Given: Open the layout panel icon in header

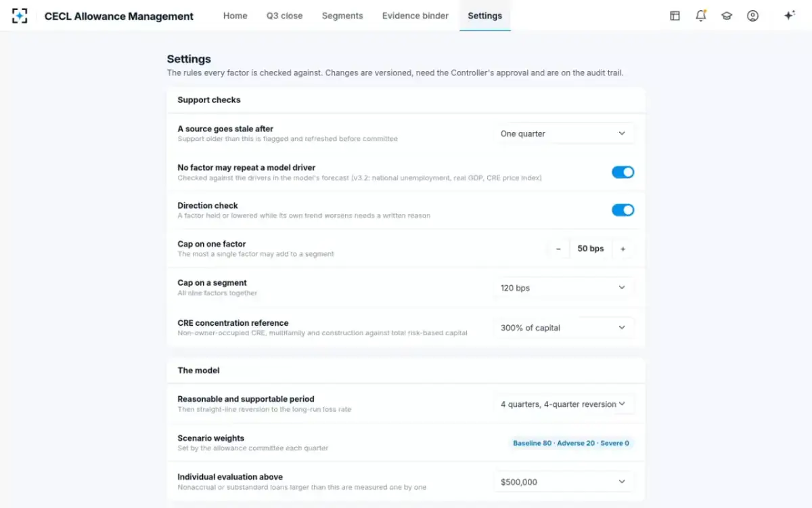Looking at the screenshot, I should pos(675,16).
